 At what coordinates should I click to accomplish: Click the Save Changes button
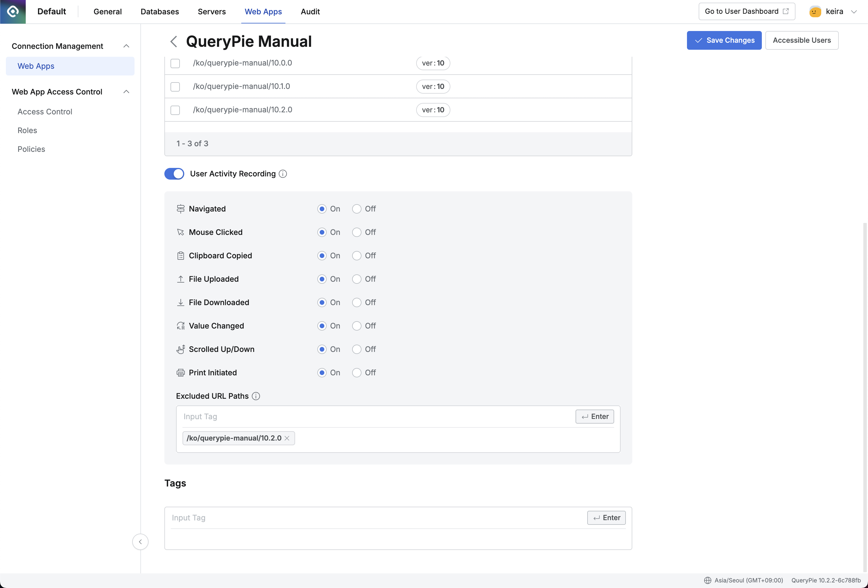pyautogui.click(x=724, y=40)
